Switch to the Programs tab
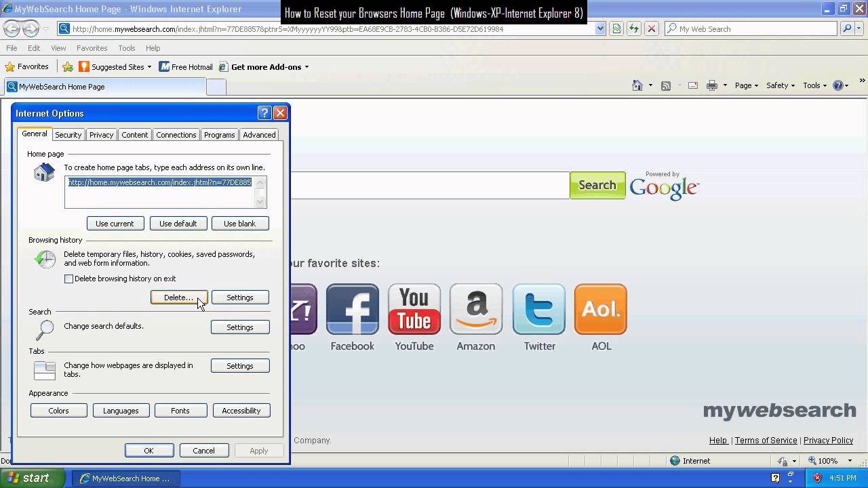 [x=219, y=135]
